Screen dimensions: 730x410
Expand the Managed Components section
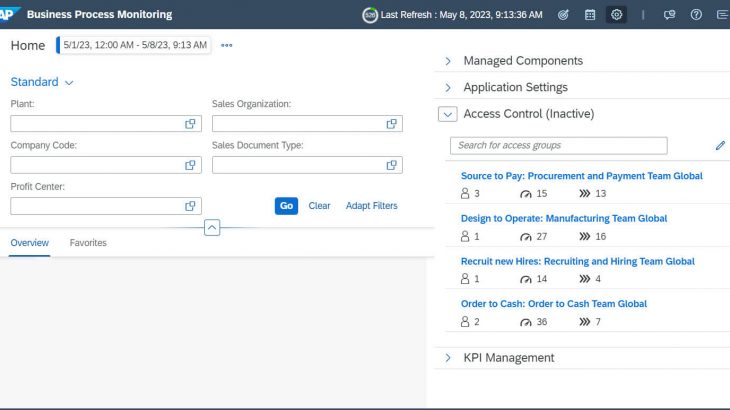(448, 61)
